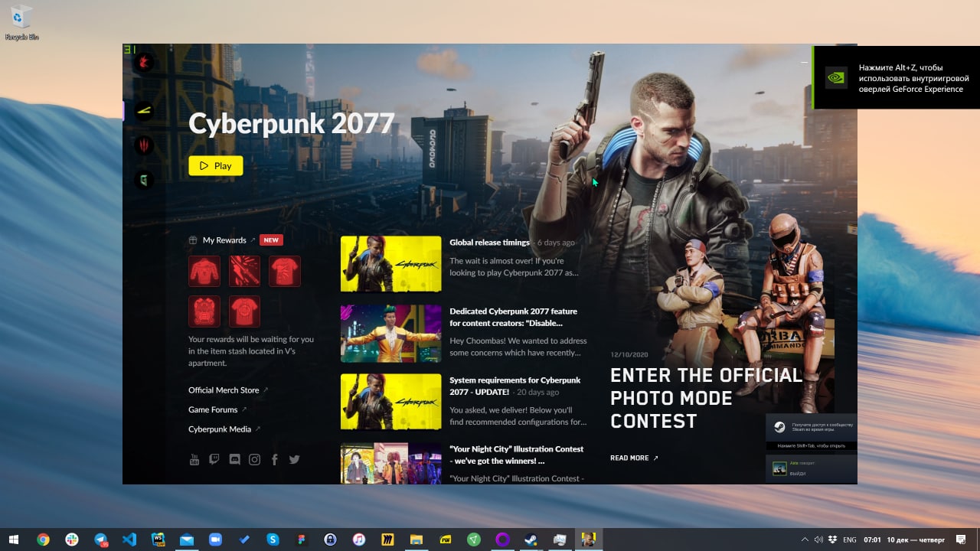Open the Twitch social link

[x=214, y=460]
